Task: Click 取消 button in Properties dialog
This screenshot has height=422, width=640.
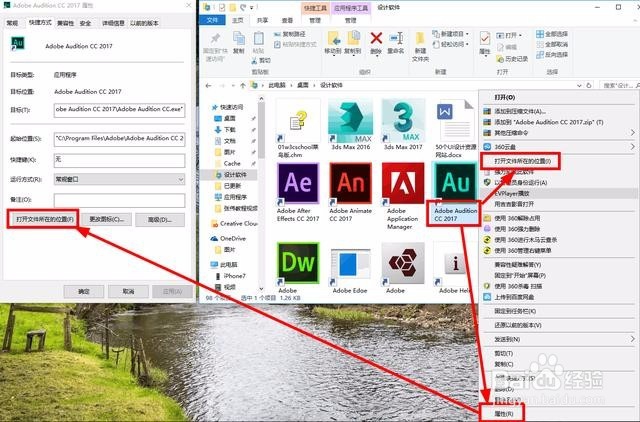Action: 128,291
